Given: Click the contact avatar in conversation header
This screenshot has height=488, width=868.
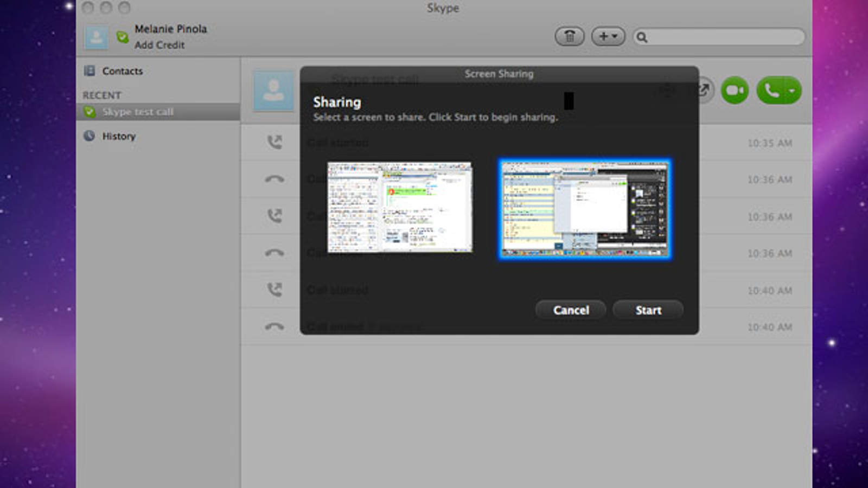Looking at the screenshot, I should coord(273,91).
